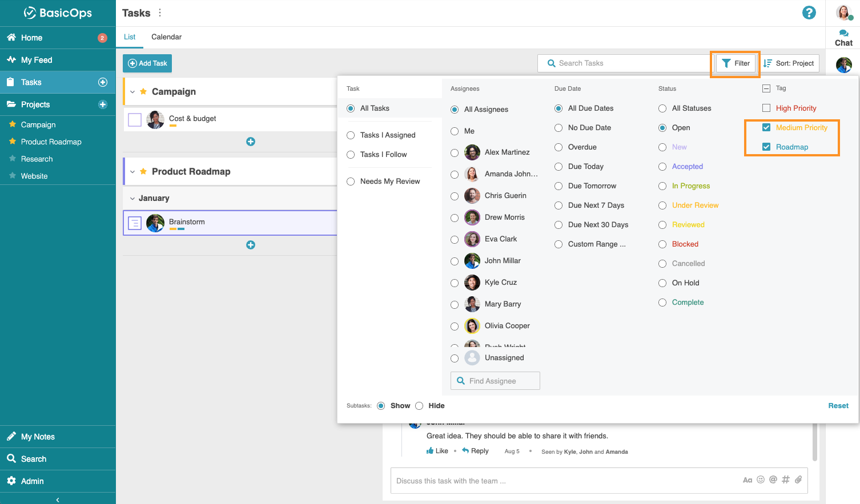
Task: Open My Feed in the sidebar
Action: 37,60
